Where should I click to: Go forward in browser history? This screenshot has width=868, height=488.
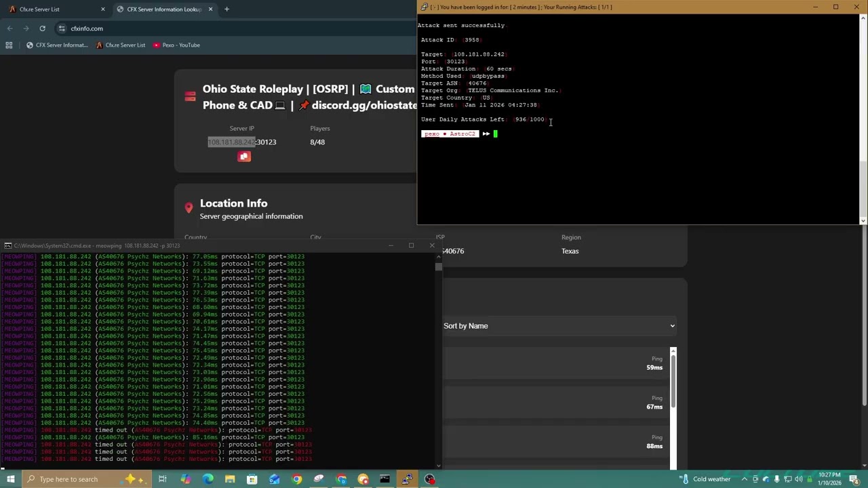coord(26,28)
